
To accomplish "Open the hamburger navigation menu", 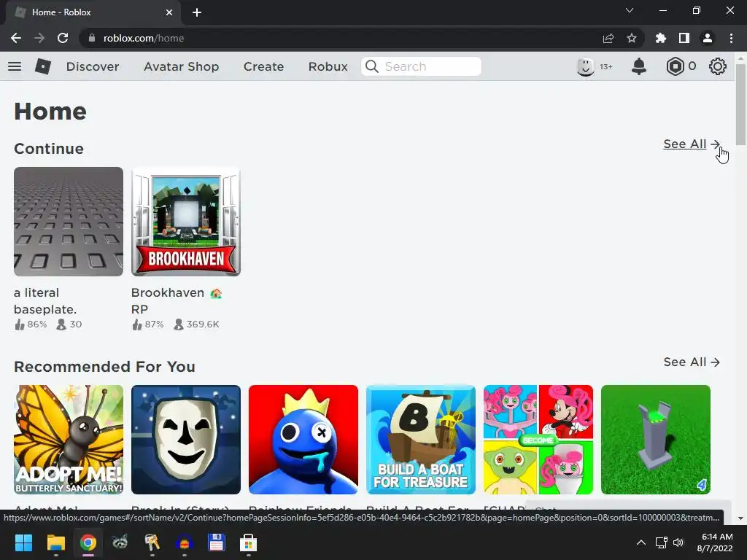I will (x=15, y=66).
